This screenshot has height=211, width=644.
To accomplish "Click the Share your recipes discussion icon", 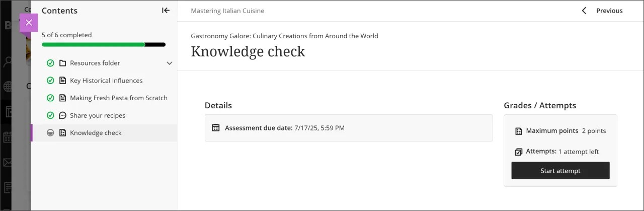I will 63,116.
